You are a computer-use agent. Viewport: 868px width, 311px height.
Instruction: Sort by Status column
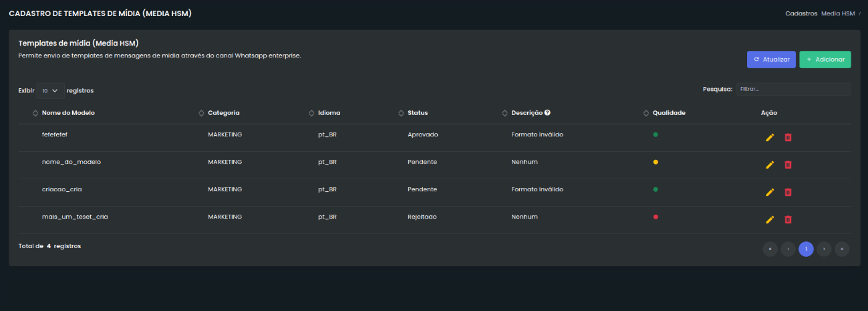[418, 113]
